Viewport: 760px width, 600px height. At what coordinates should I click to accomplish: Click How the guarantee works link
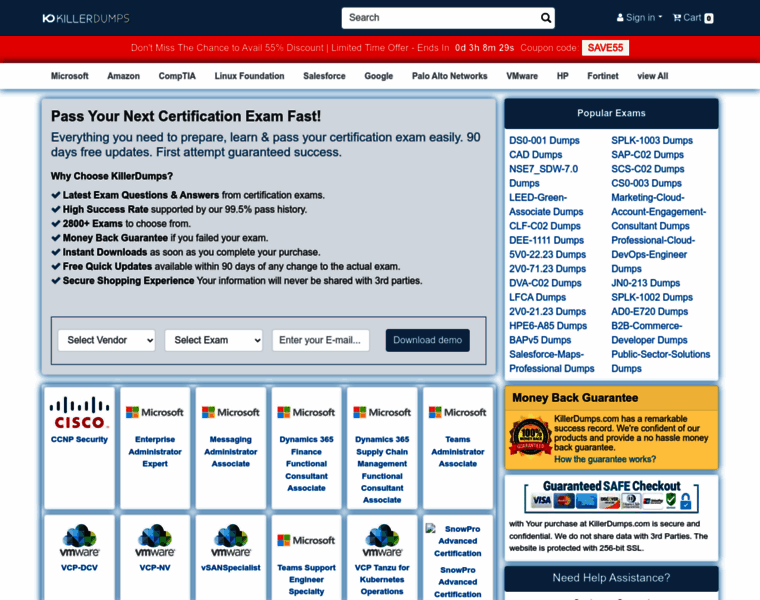click(605, 459)
